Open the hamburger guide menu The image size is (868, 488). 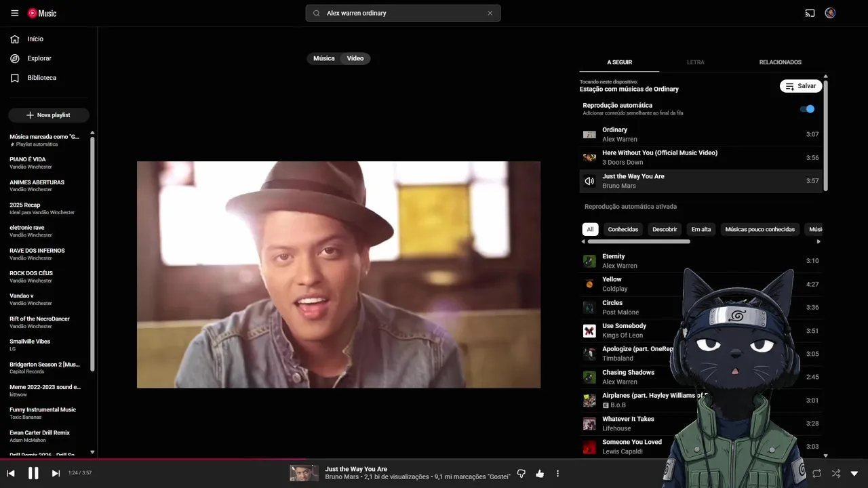(x=15, y=13)
